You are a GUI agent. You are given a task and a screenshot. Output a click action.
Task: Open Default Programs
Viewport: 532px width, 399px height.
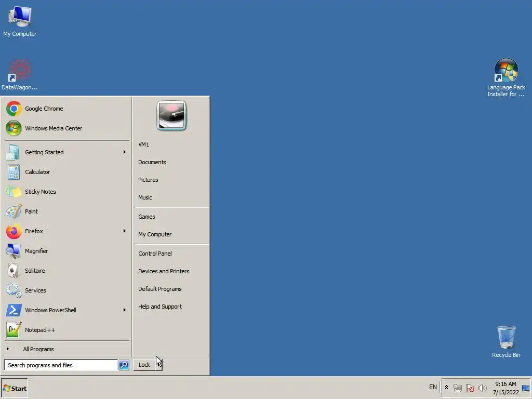tap(160, 289)
